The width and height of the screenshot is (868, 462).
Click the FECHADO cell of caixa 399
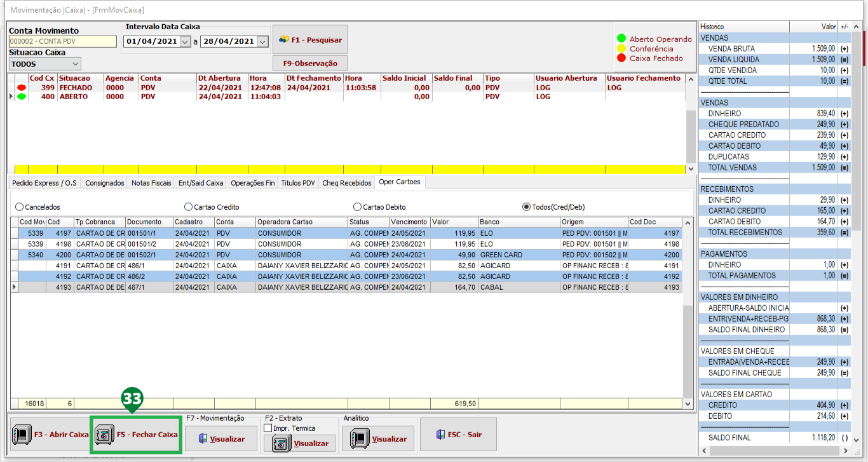coord(80,88)
